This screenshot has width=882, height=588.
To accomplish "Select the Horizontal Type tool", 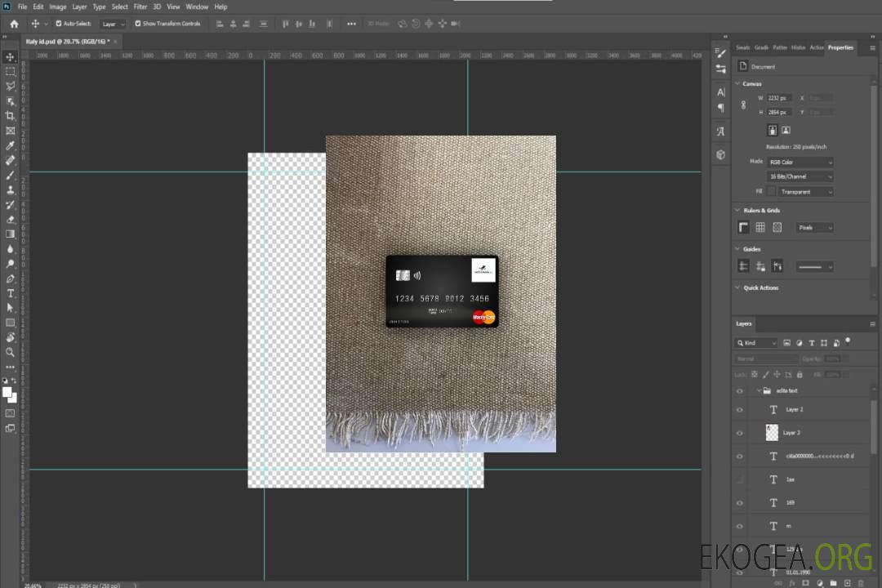I will [10, 293].
